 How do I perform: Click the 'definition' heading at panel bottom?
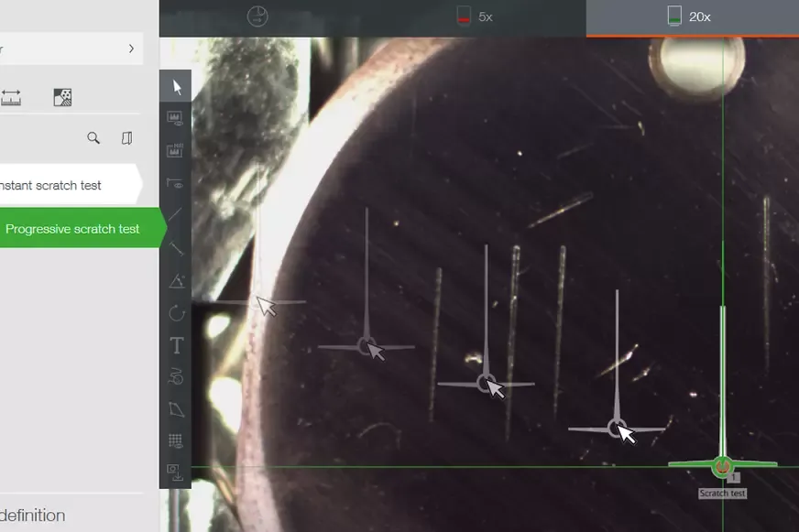pyautogui.click(x=33, y=516)
